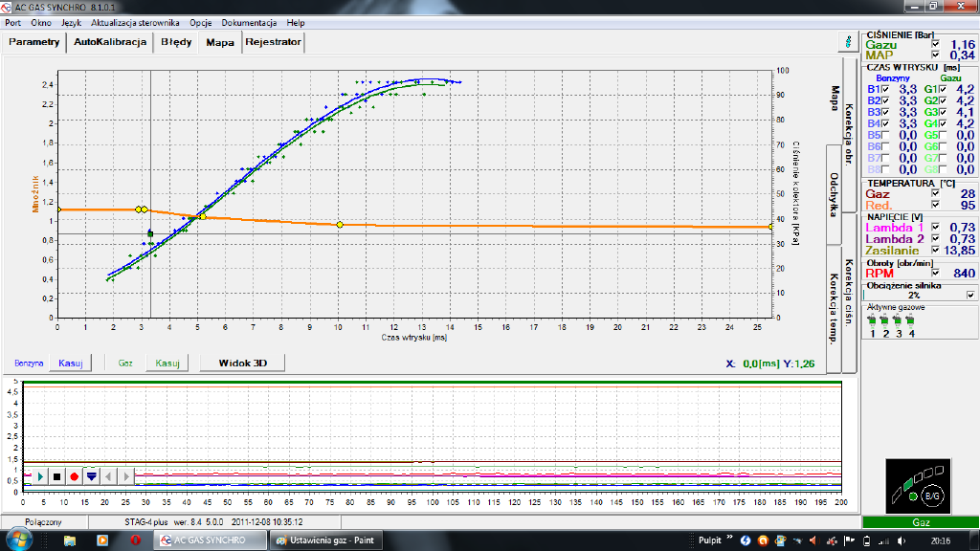Open Windows Start menu orb

(18, 540)
